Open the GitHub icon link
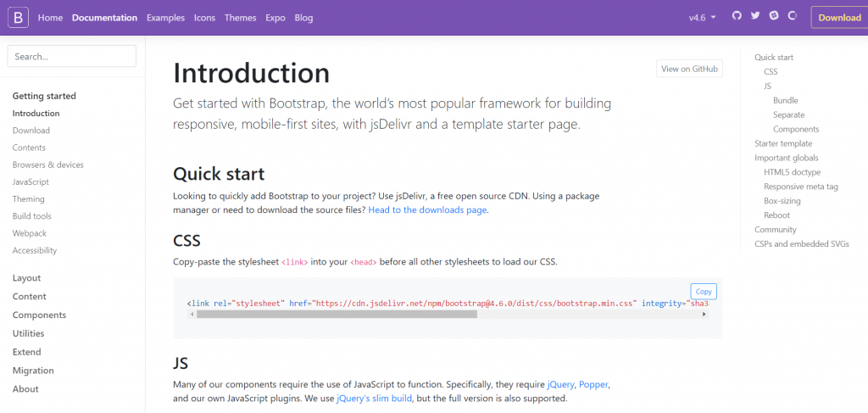This screenshot has width=868, height=413. click(737, 15)
